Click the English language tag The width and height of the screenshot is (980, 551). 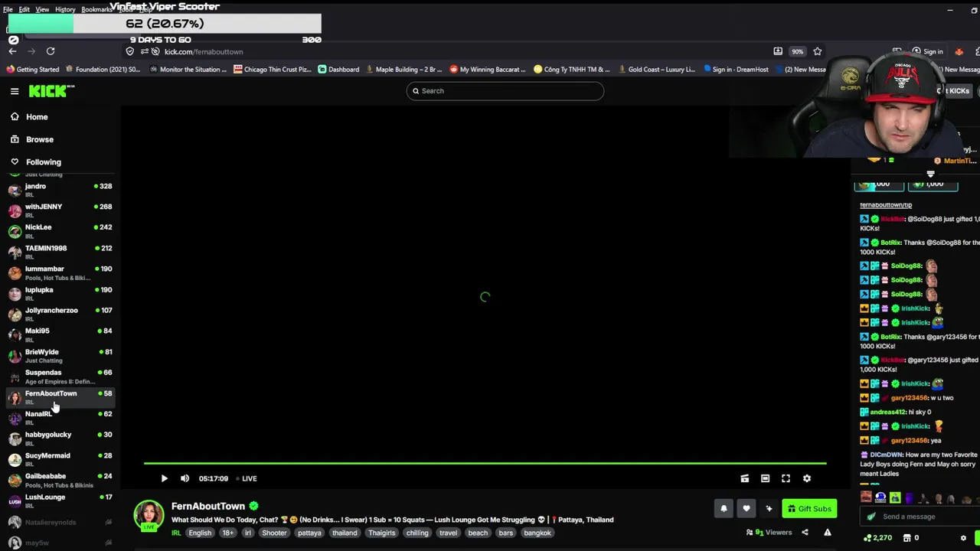(200, 533)
